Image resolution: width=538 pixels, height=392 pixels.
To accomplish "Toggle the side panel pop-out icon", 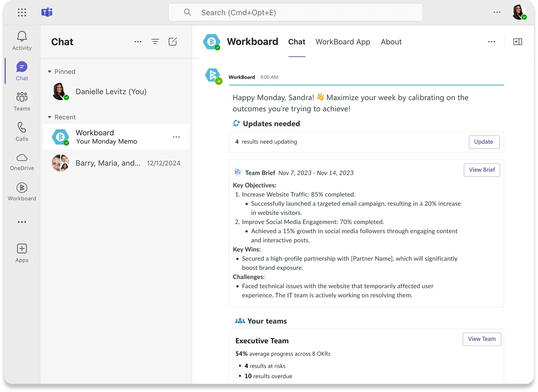I will (518, 42).
